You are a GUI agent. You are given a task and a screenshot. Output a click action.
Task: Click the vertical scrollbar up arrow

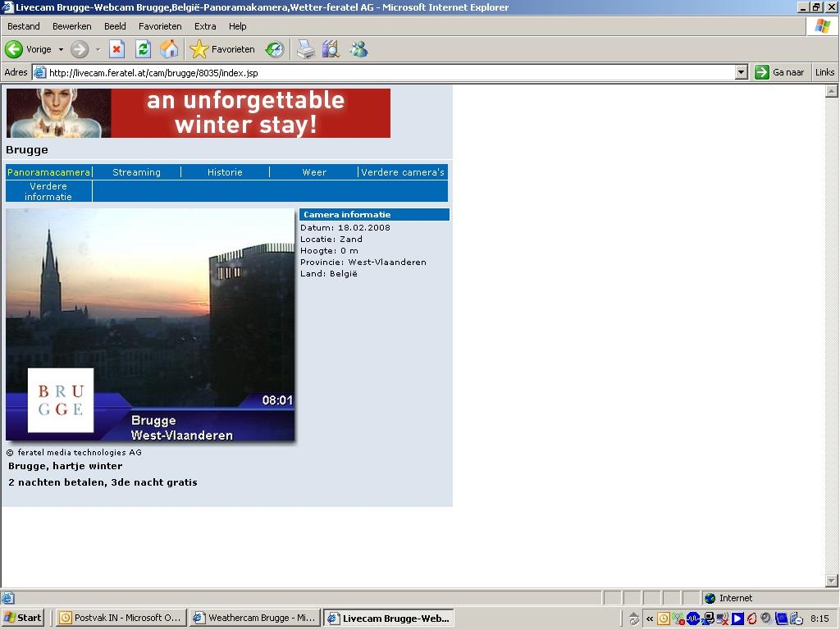(x=832, y=91)
